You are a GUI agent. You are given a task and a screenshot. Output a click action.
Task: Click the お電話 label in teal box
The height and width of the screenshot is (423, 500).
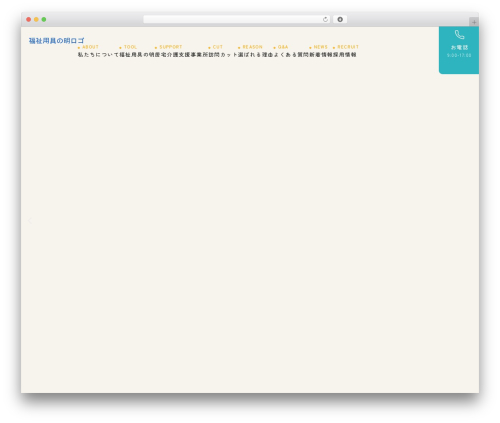click(x=459, y=47)
